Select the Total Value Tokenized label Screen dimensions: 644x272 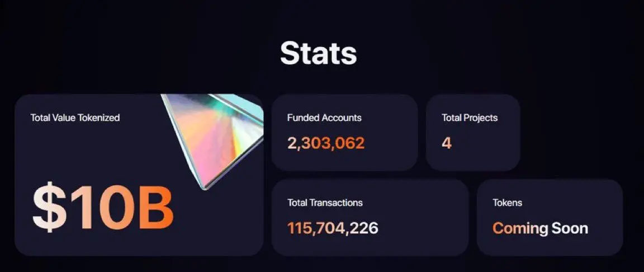pos(75,118)
